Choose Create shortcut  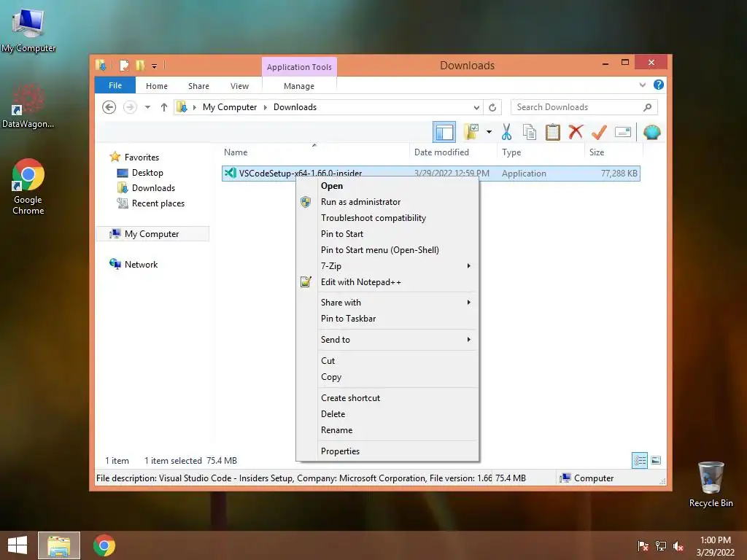click(x=387, y=398)
